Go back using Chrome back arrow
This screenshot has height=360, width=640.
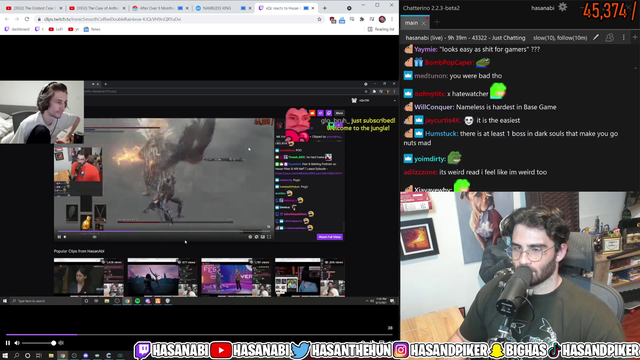(x=7, y=19)
